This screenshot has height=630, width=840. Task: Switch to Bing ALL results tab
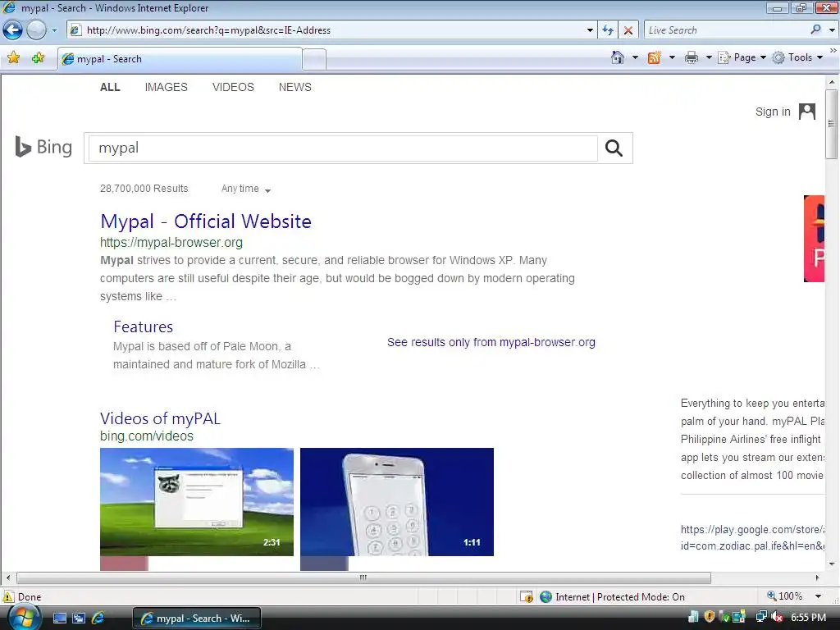pyautogui.click(x=110, y=87)
